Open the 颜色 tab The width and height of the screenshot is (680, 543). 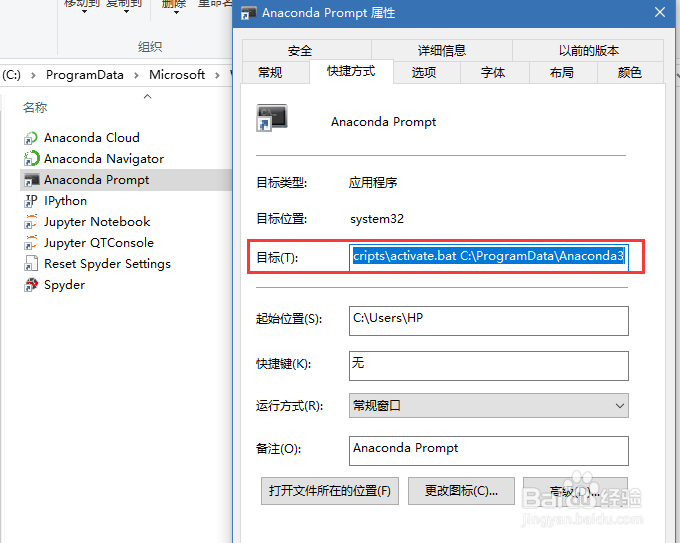point(630,72)
